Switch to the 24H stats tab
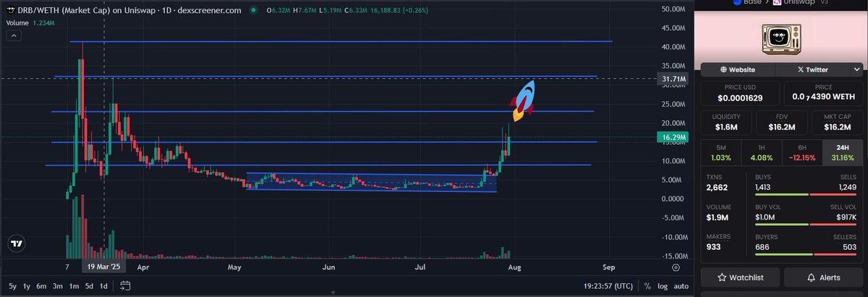Screen dimensions: 868x297 point(843,152)
